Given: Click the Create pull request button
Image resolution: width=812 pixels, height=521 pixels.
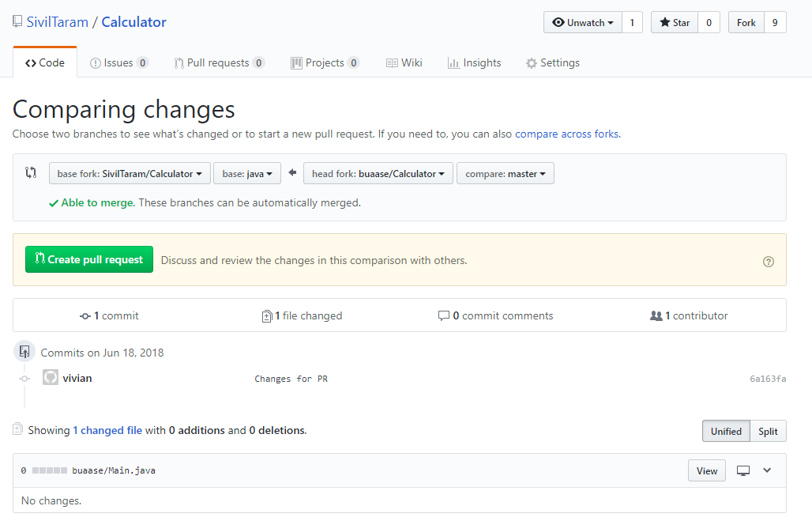Looking at the screenshot, I should click(x=89, y=259).
